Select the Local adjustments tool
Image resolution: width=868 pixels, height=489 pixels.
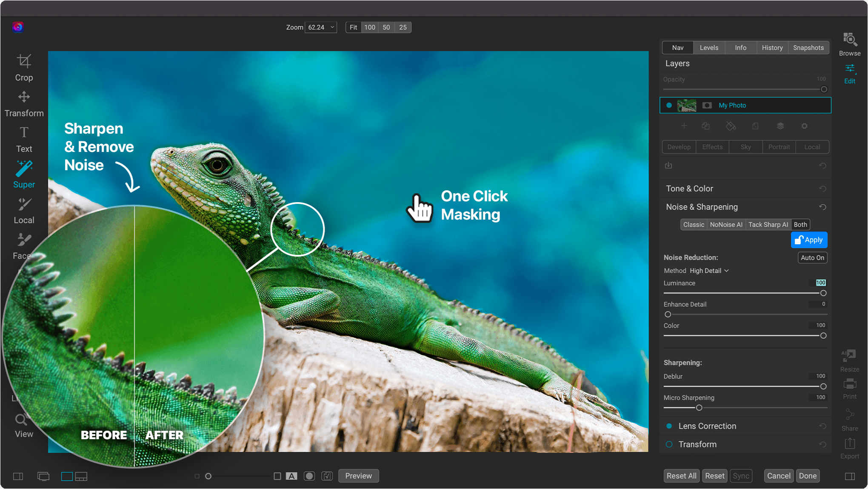pos(24,209)
